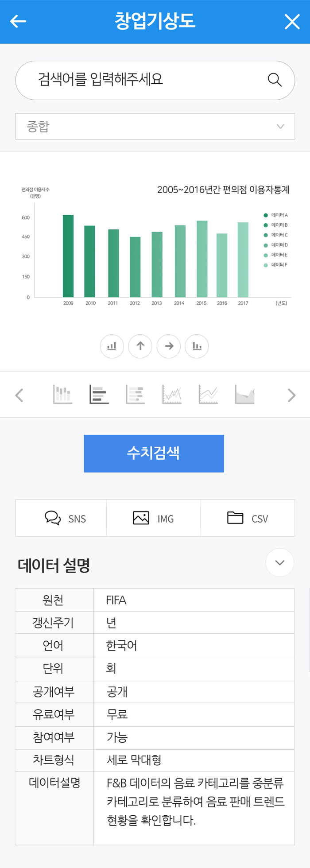This screenshot has height=868, width=310.
Task: Click the back arrow in the header
Action: click(x=19, y=21)
